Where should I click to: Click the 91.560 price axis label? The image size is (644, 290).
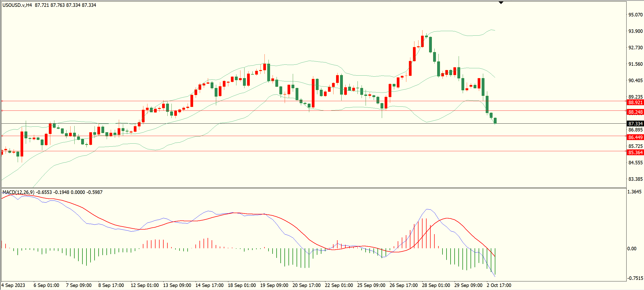pos(635,64)
